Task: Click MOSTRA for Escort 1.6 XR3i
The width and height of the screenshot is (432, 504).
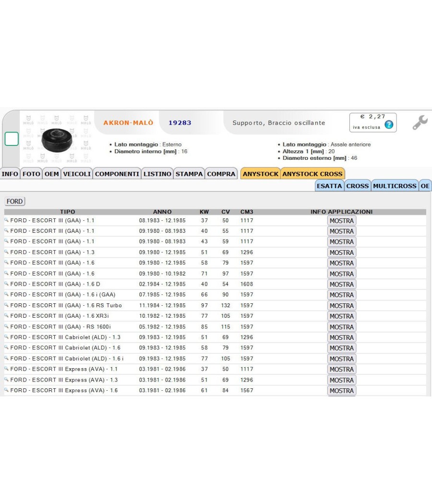Action: point(342,316)
